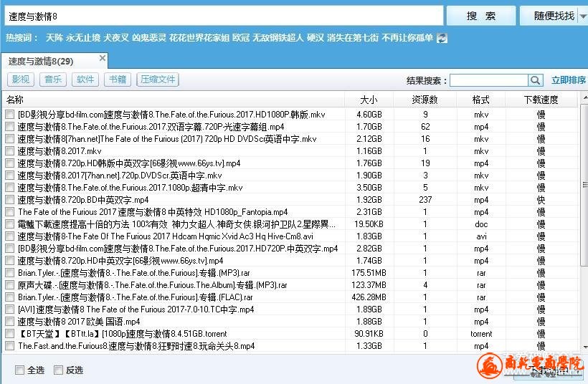Click the results list scrollbar up arrow
588x384 pixels.
click(584, 97)
